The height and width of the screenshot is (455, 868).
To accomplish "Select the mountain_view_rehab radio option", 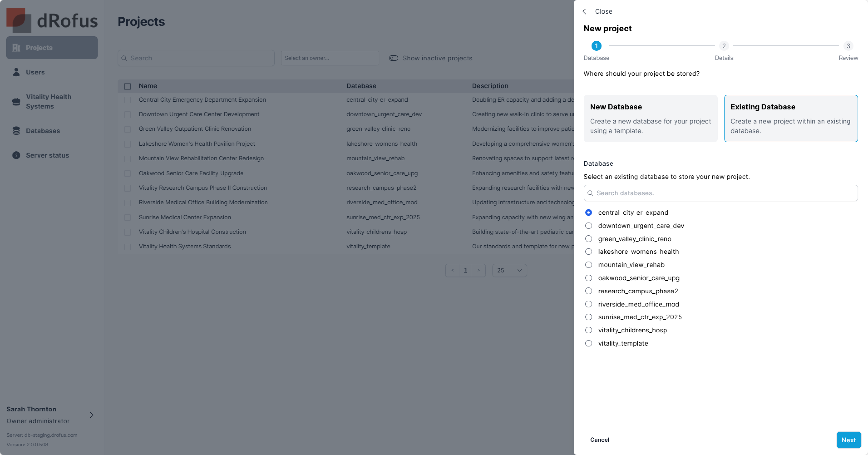I will [588, 265].
